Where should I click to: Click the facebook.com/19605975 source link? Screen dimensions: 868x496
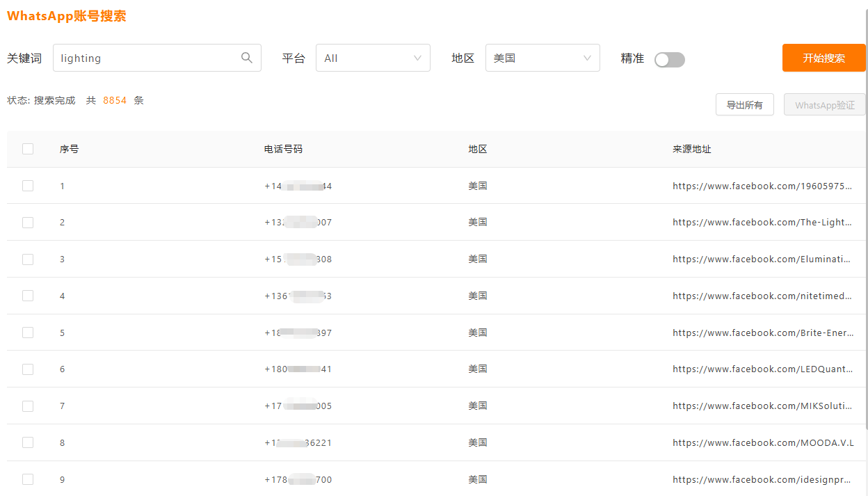762,186
